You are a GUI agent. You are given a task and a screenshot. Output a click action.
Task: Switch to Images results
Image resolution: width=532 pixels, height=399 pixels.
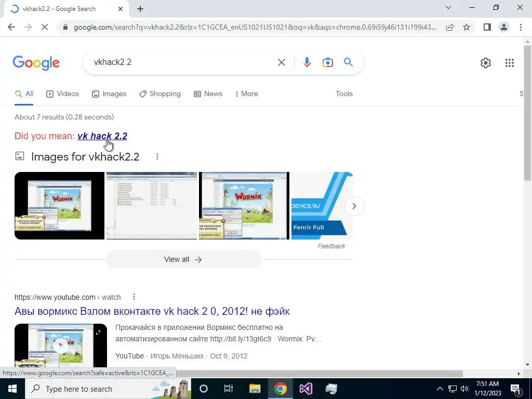click(109, 94)
